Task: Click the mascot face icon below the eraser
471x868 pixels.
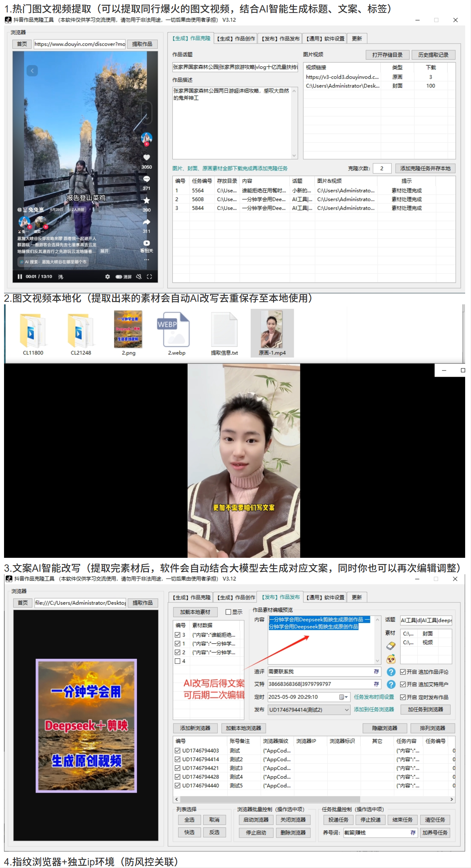Action: pos(391,659)
